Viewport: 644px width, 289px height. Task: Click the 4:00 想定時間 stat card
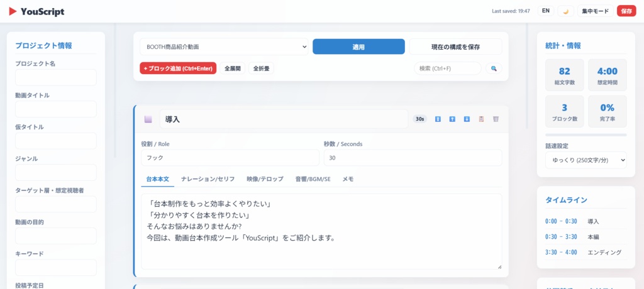coord(608,75)
